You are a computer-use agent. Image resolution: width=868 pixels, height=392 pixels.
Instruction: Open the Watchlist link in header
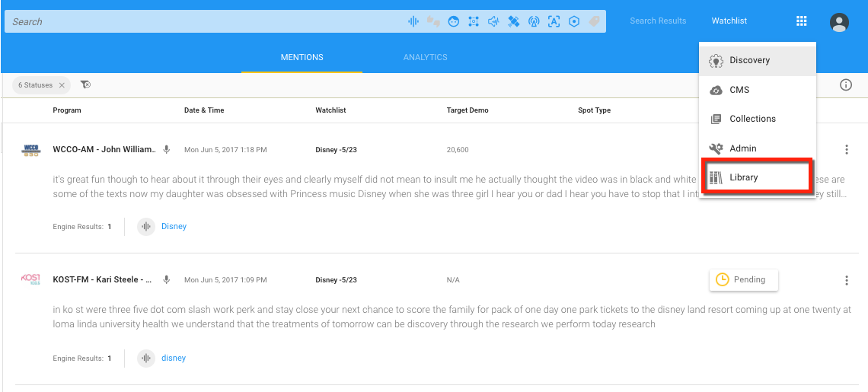[729, 21]
